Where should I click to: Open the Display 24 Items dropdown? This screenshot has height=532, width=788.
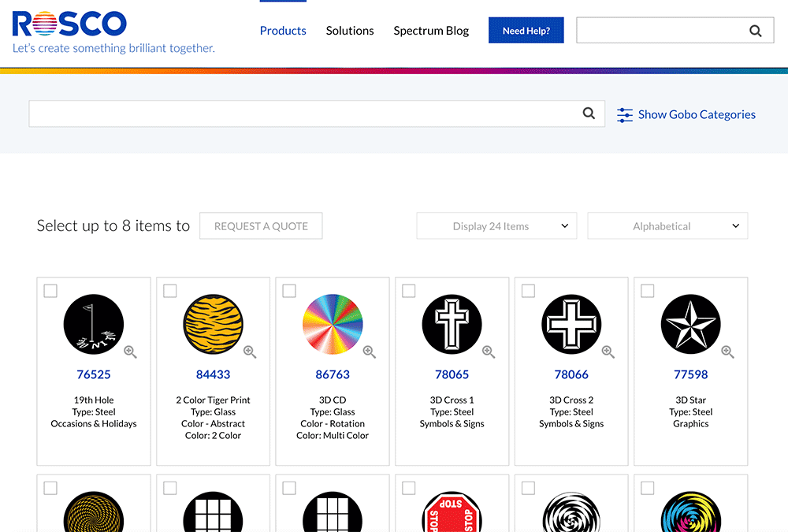point(496,226)
